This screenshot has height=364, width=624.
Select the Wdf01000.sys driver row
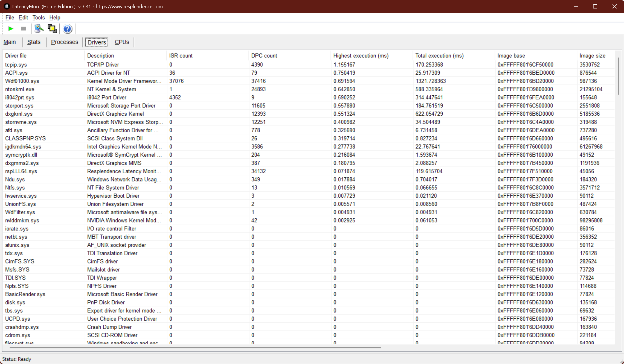click(x=22, y=81)
